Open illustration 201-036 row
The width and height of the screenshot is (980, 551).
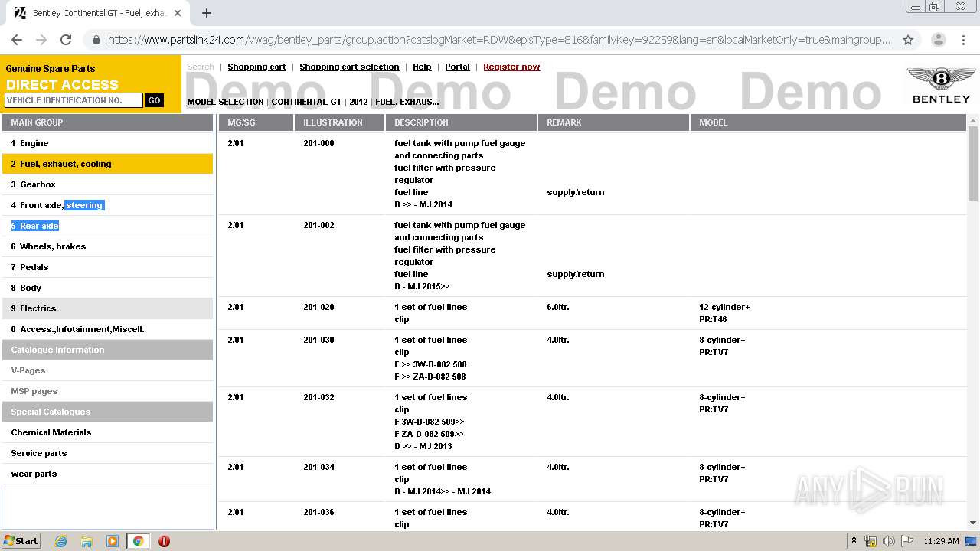click(x=593, y=517)
